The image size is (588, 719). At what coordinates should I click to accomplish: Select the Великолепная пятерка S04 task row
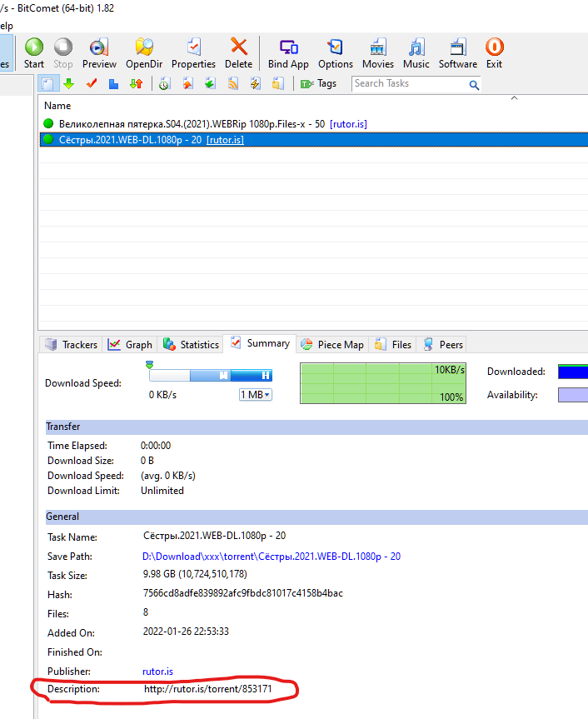(313, 124)
